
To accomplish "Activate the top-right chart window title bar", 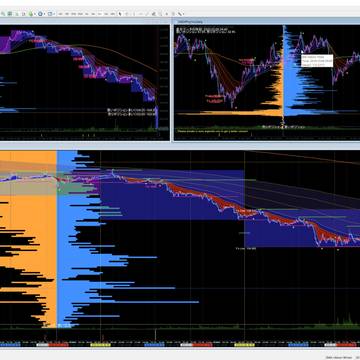I will coord(267,21).
